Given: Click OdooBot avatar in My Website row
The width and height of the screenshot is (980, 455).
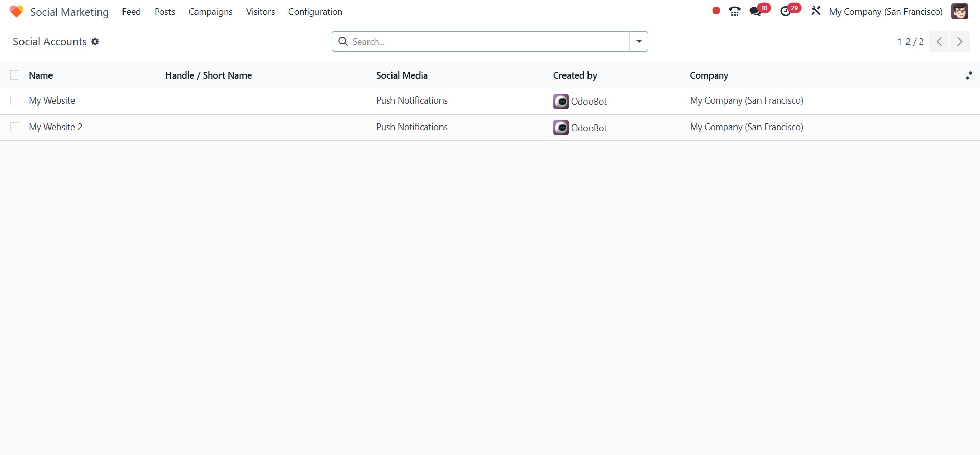Looking at the screenshot, I should click(x=561, y=102).
